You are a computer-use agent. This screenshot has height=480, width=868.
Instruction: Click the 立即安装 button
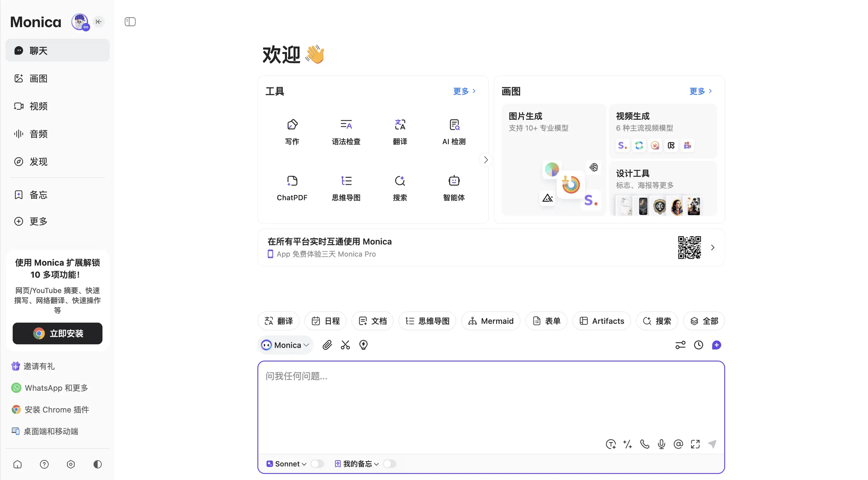pyautogui.click(x=57, y=333)
